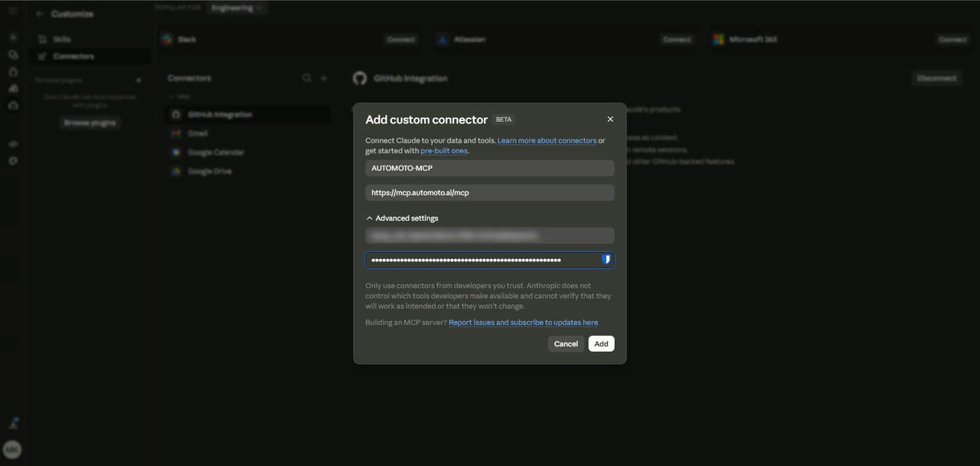
Task: Click the Add custom connector heading
Action: tap(426, 120)
